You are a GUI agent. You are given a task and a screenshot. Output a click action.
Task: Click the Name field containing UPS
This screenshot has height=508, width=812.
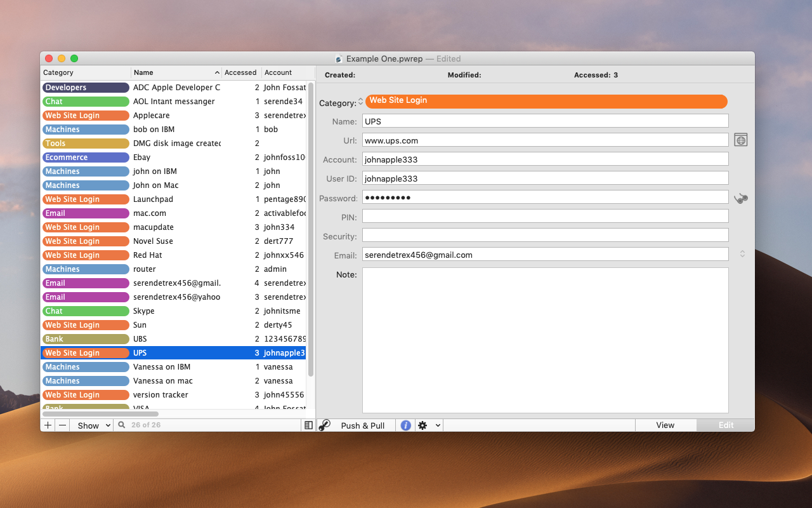pos(545,121)
